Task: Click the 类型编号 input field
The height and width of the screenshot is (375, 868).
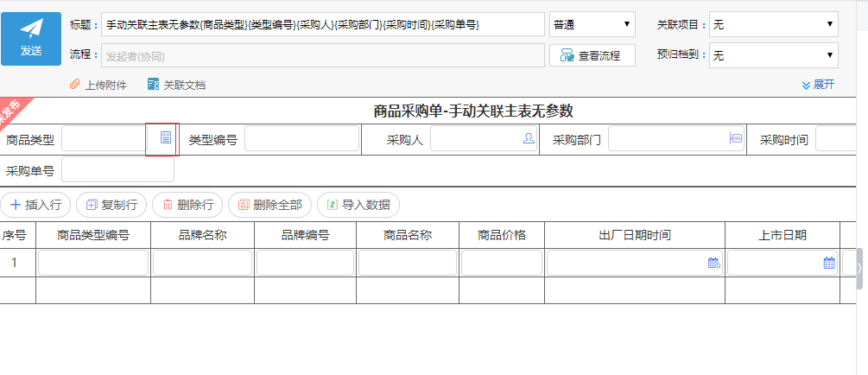Action: click(x=301, y=138)
